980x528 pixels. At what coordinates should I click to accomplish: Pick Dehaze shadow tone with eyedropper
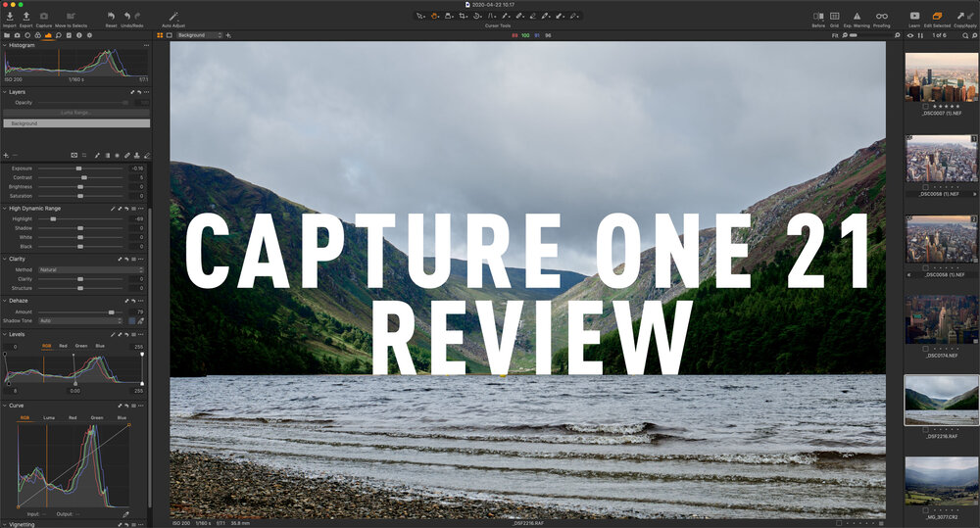140,320
